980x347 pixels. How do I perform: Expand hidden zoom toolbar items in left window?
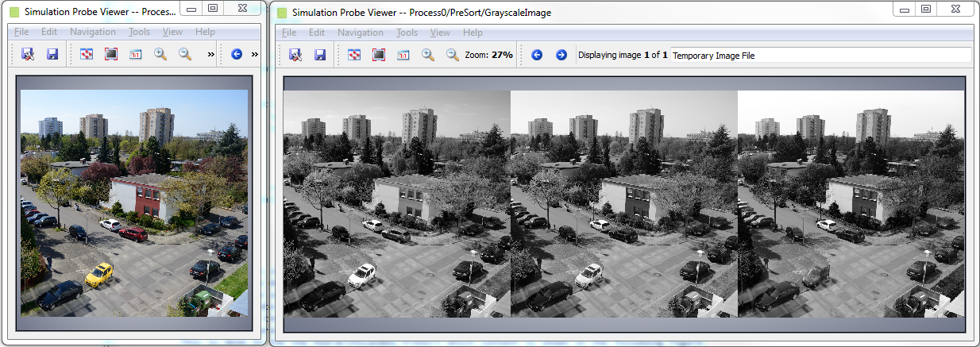210,54
